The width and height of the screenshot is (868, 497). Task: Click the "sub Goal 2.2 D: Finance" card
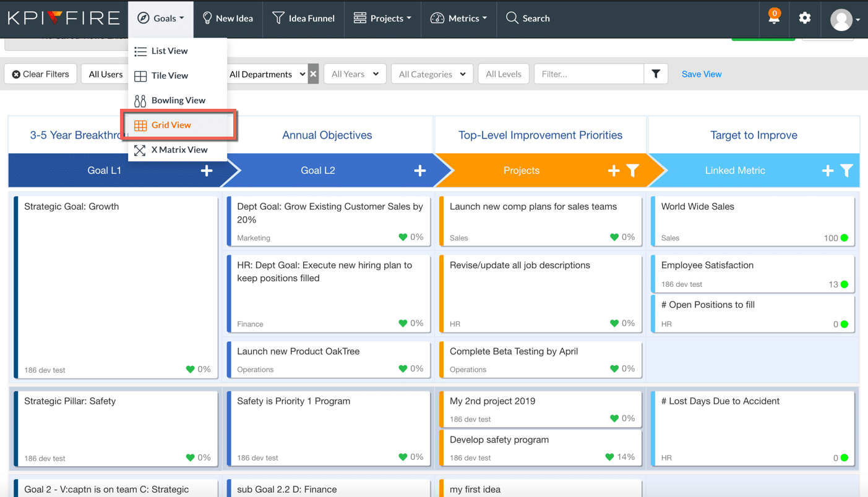[x=329, y=488]
